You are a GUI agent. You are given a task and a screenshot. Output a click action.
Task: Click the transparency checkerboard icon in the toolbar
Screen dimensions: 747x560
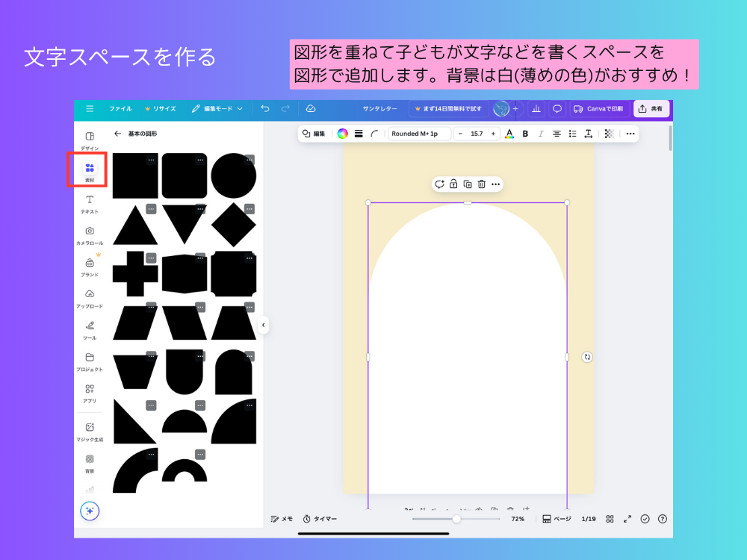(x=607, y=134)
